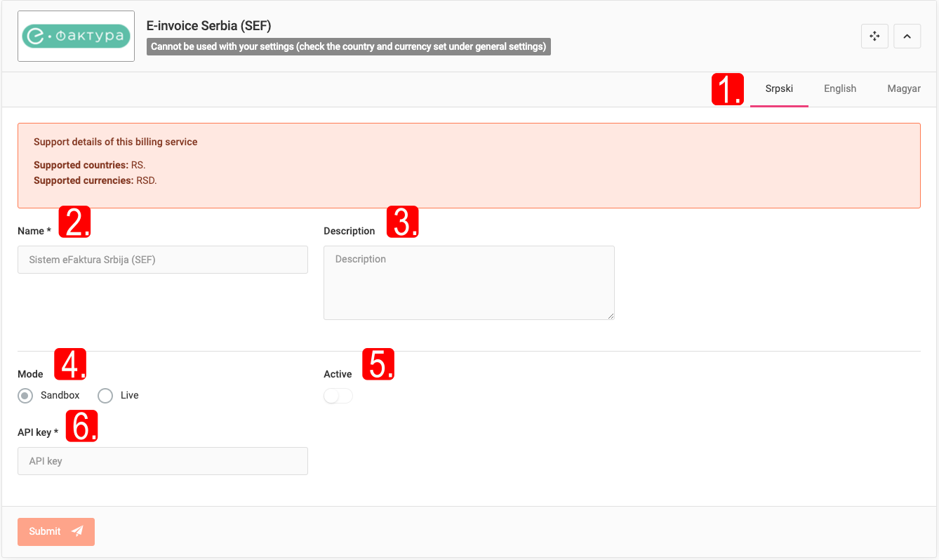
Task: Click red marker 2 next to Name label
Action: 74,222
